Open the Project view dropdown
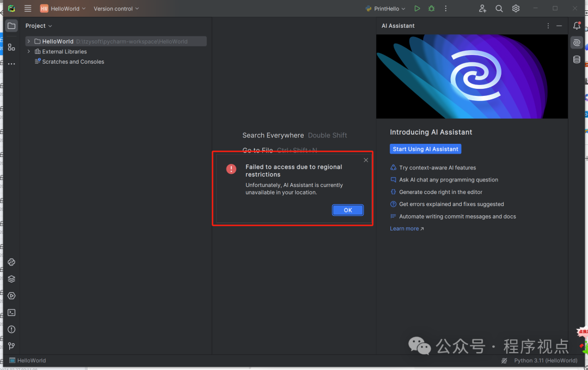 coord(39,26)
